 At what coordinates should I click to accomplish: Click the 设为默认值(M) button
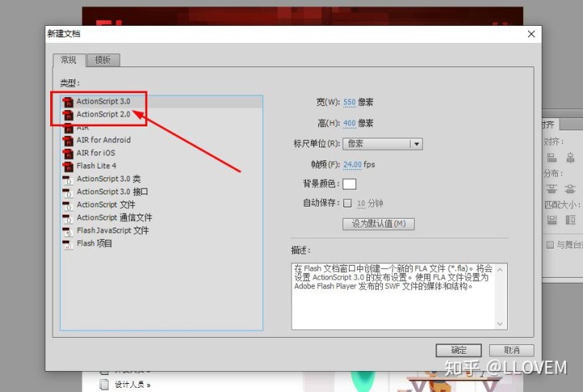point(378,224)
